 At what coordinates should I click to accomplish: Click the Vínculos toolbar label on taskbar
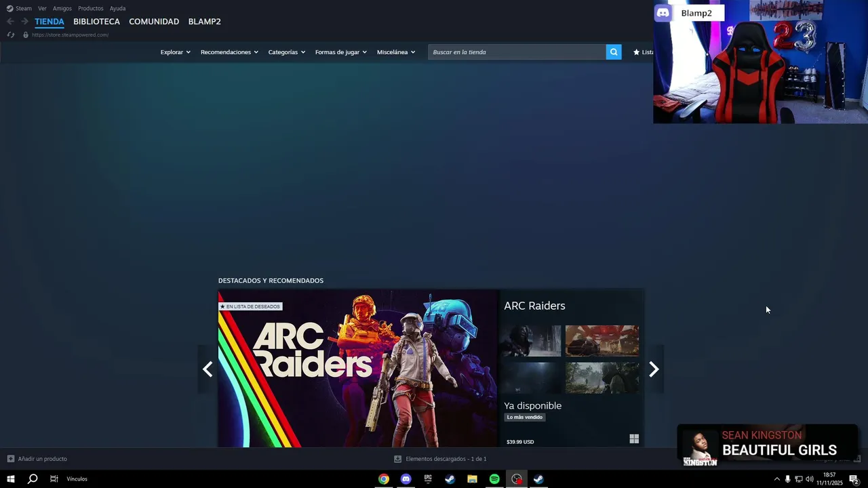pyautogui.click(x=77, y=479)
